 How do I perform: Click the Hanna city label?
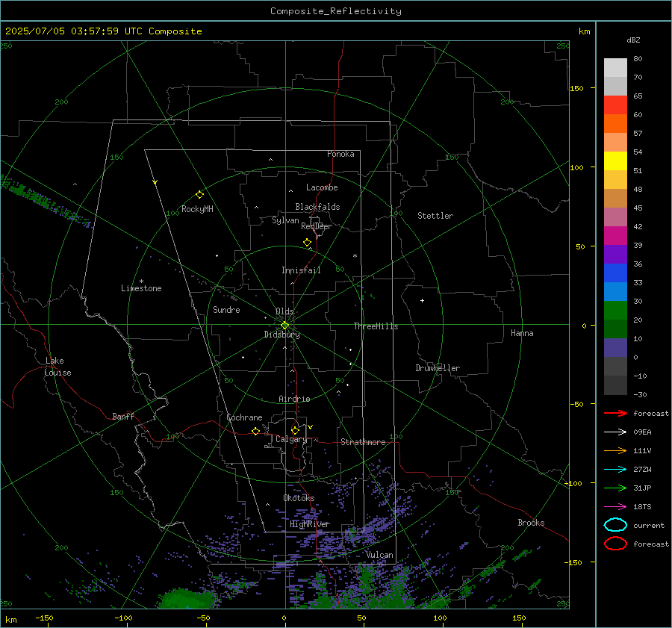522,333
